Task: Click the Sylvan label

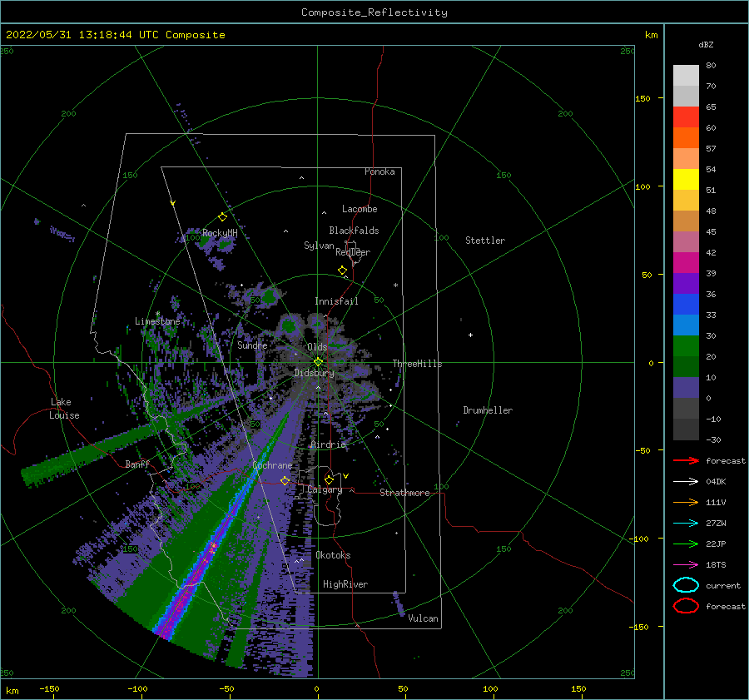Action: pyautogui.click(x=319, y=246)
